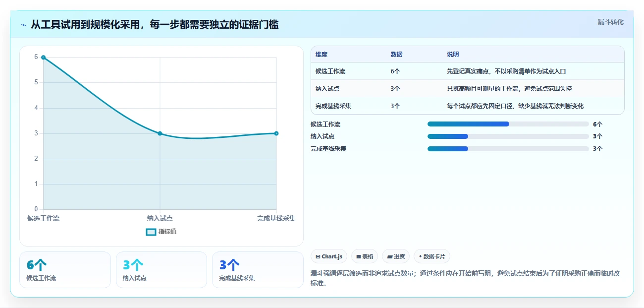The width and height of the screenshot is (644, 308).
Task: Click the lightning icon beside the title
Action: click(23, 25)
